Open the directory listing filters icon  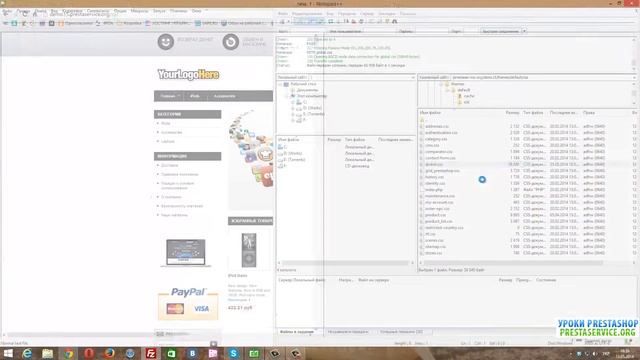pyautogui.click(x=371, y=21)
